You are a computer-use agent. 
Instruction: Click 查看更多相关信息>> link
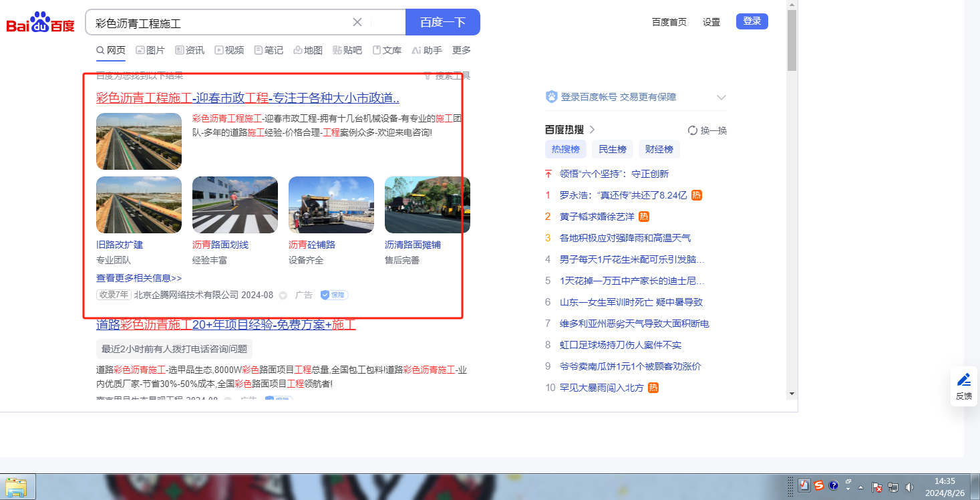pyautogui.click(x=139, y=278)
